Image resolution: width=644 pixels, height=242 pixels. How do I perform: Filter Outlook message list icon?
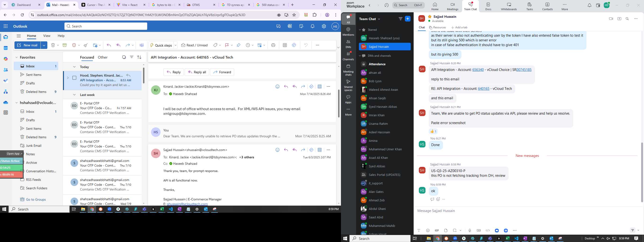131,57
